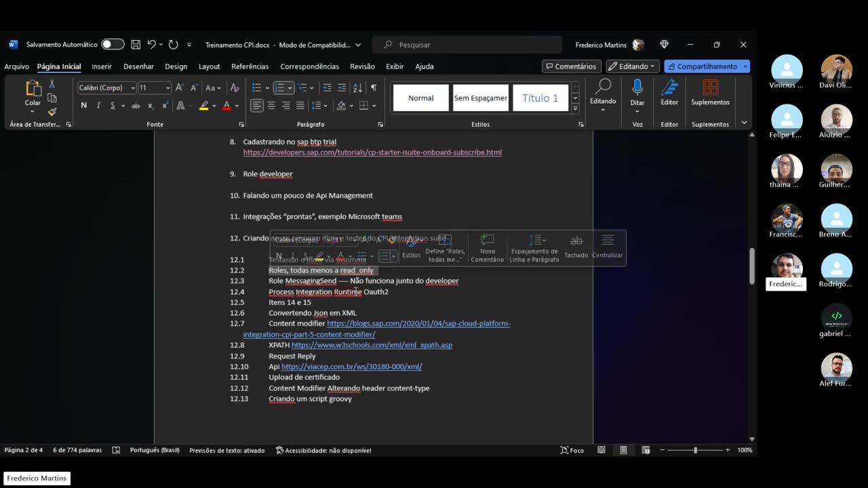The width and height of the screenshot is (868, 488).
Task: Click the document vertical scrollbar thumb
Action: (751, 266)
